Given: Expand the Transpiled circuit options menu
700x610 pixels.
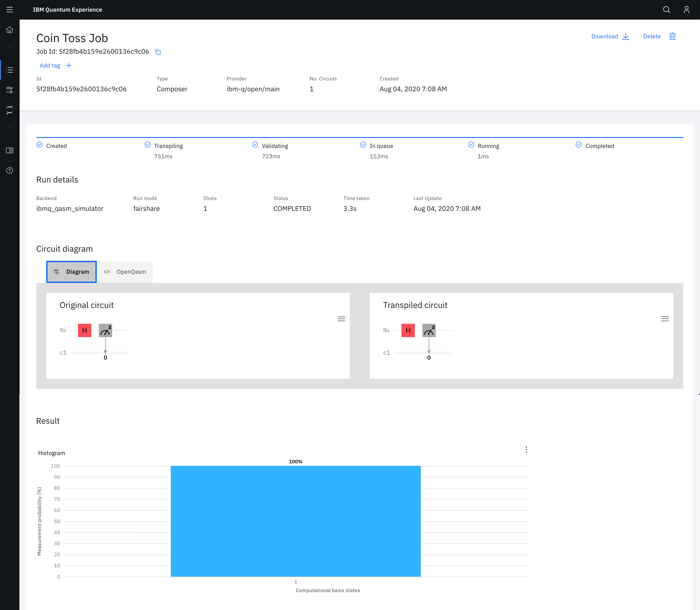Looking at the screenshot, I should [x=665, y=319].
